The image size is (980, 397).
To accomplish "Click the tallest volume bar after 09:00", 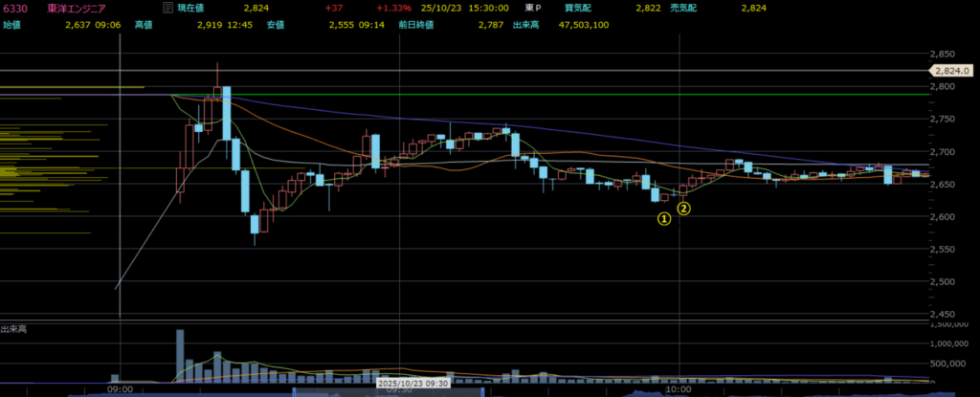I will (x=180, y=356).
